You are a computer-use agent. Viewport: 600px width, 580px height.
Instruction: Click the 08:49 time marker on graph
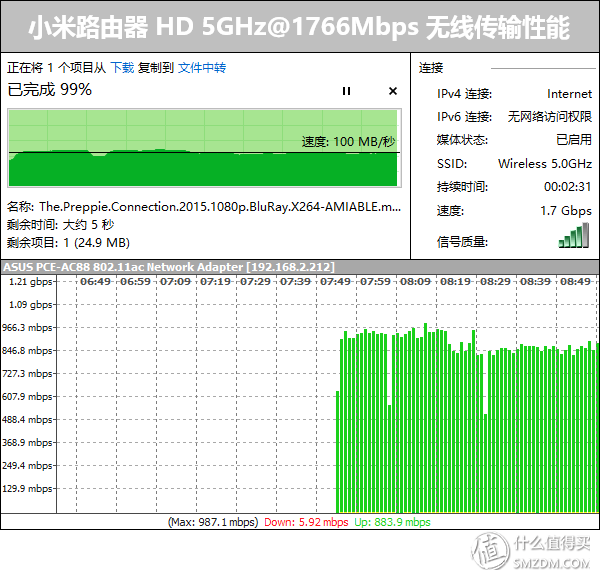[x=575, y=282]
